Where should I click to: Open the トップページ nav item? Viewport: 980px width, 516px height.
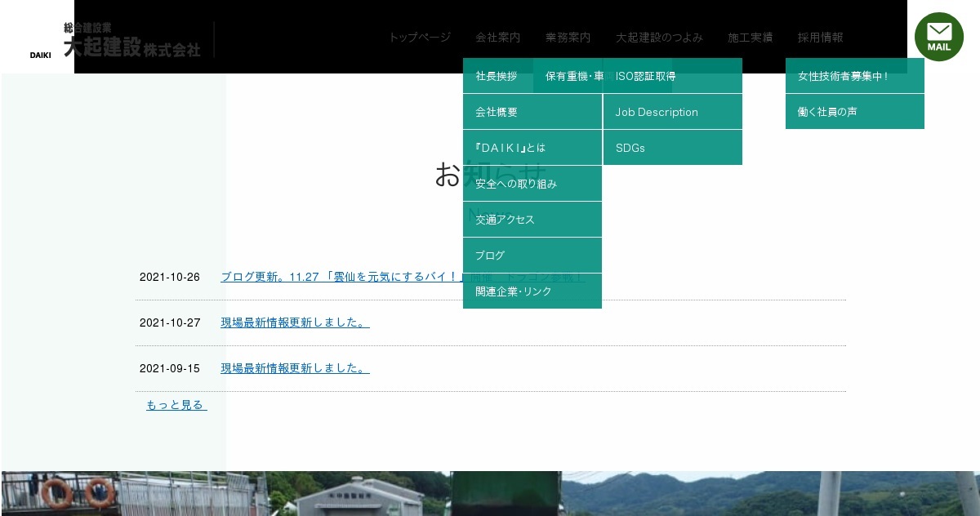pos(420,38)
